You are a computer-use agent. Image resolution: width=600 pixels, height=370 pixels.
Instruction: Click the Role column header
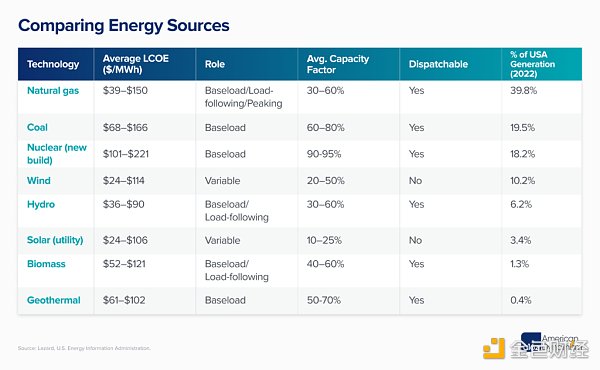[x=215, y=64]
